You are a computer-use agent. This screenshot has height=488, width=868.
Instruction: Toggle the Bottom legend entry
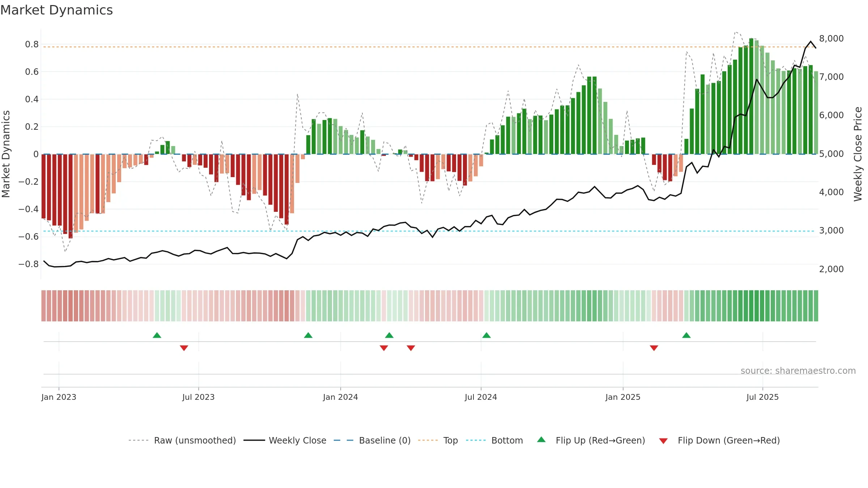click(494, 440)
